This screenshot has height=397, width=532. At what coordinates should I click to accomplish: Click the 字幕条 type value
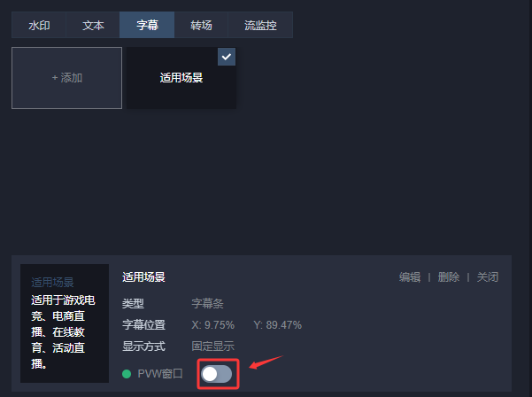(x=207, y=303)
